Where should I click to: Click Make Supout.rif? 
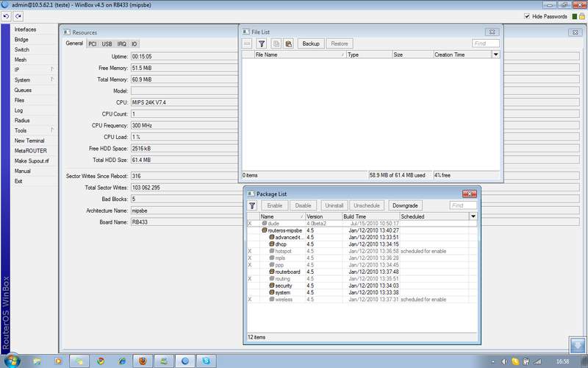[x=32, y=160]
